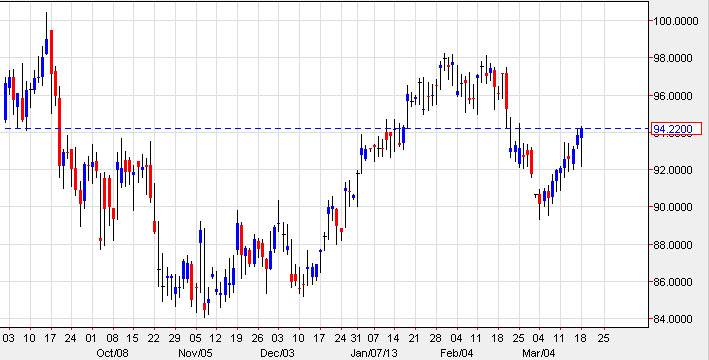Click the 84.0000 price axis label

(x=672, y=319)
